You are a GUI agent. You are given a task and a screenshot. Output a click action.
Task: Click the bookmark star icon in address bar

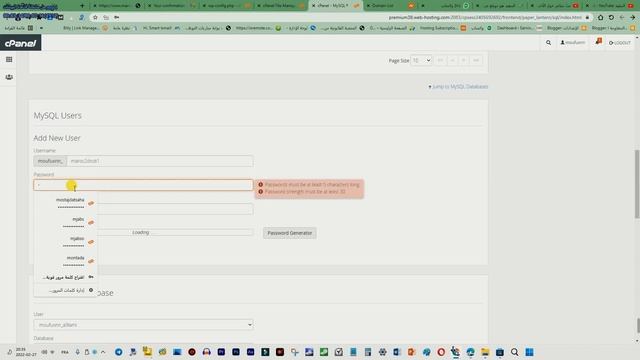(95, 18)
